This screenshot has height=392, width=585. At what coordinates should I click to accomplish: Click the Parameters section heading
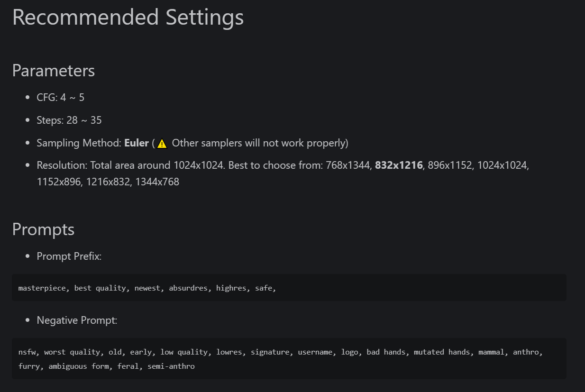[x=54, y=71]
